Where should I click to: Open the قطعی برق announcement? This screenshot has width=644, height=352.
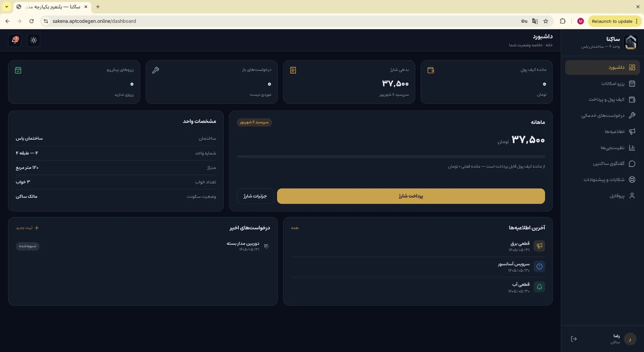[x=418, y=246]
